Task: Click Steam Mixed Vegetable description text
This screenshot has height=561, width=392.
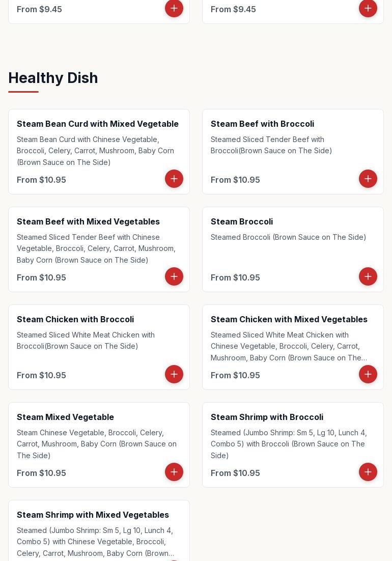Action: pos(97,444)
